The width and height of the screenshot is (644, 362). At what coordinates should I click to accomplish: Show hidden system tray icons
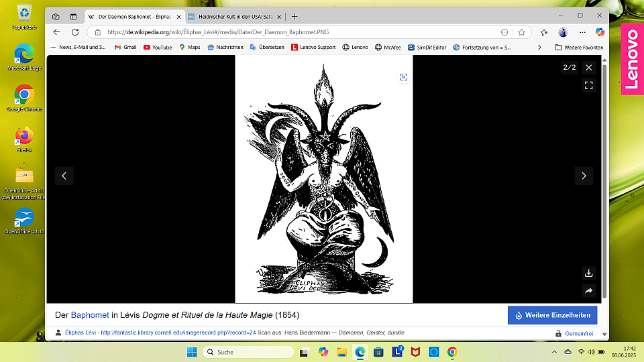(x=554, y=352)
